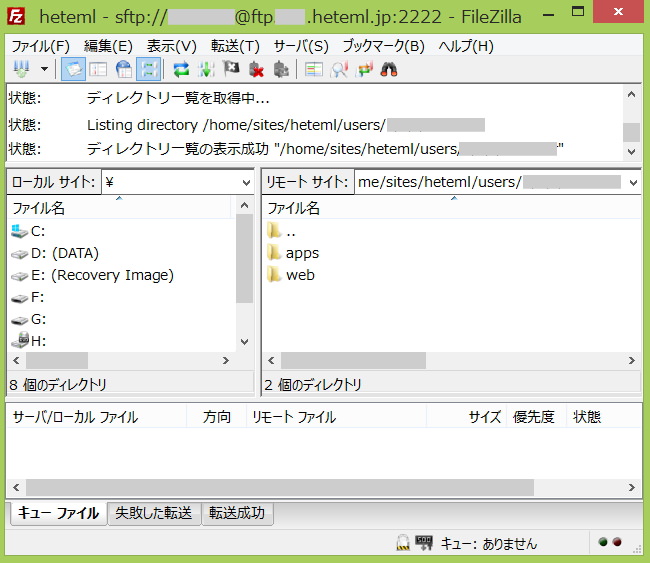The image size is (650, 563).
Task: Sort remote list by ファイル名 header
Action: pos(452,208)
